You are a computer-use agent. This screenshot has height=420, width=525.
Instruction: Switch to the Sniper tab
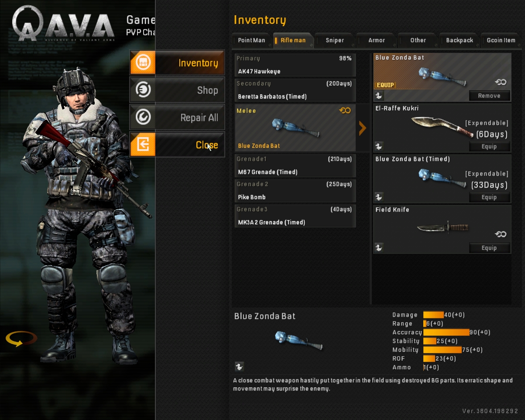[334, 40]
